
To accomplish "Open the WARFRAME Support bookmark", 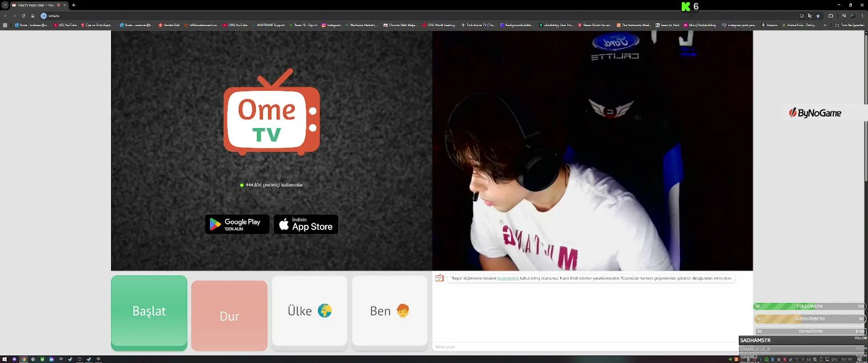I will (268, 25).
